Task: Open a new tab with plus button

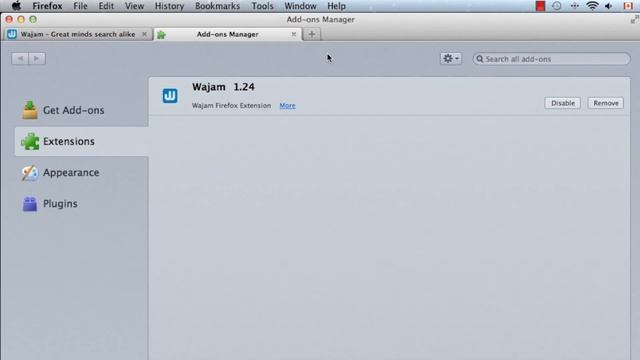Action: point(311,34)
